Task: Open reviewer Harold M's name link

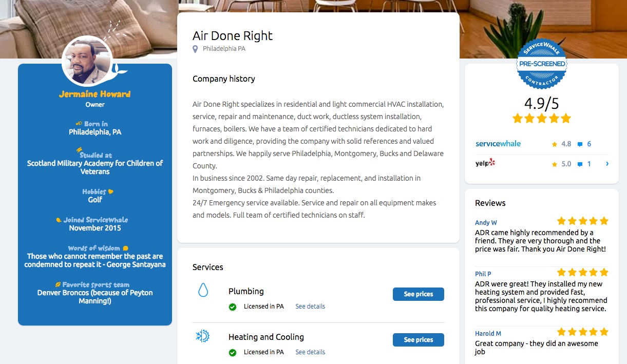Action: [x=488, y=333]
